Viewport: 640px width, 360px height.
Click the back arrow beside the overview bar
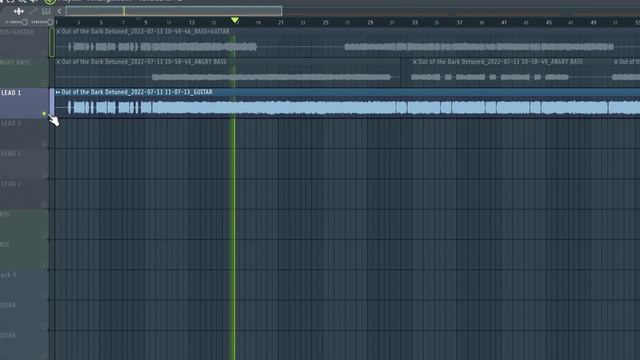tap(59, 11)
